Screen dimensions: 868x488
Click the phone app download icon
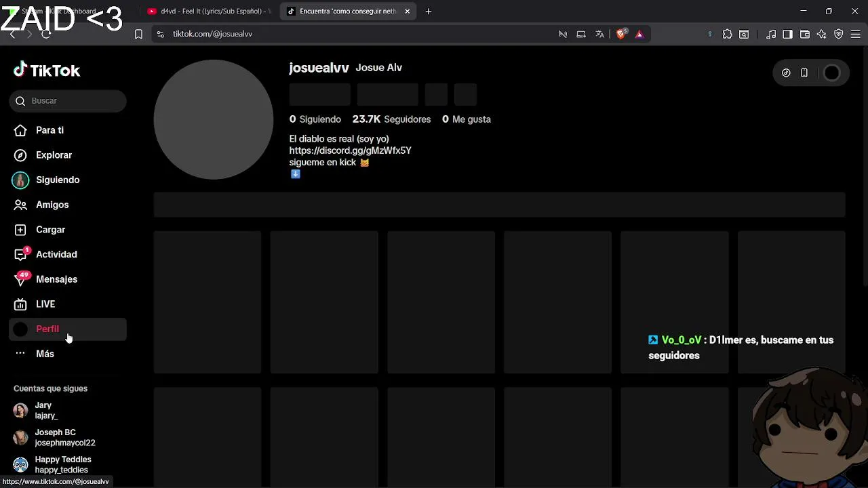(804, 73)
